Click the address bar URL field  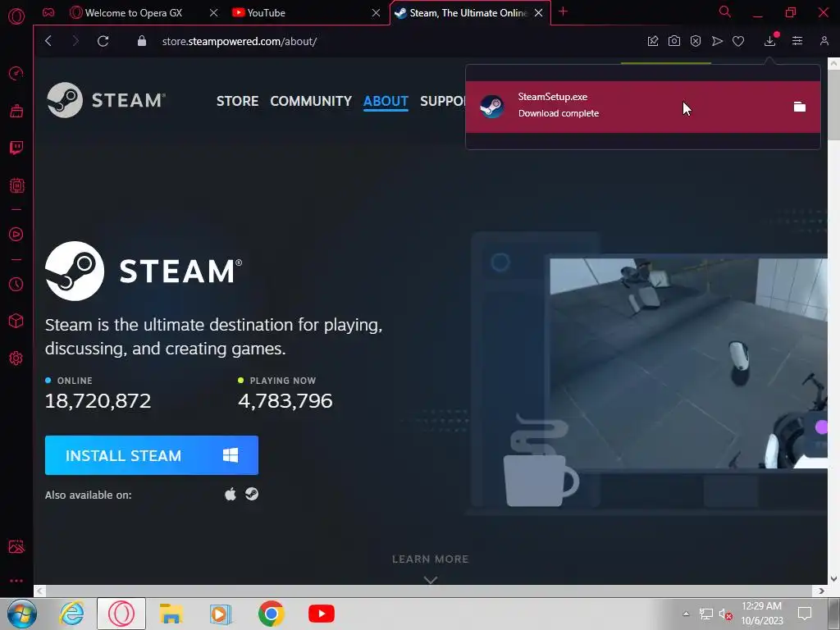click(x=239, y=41)
